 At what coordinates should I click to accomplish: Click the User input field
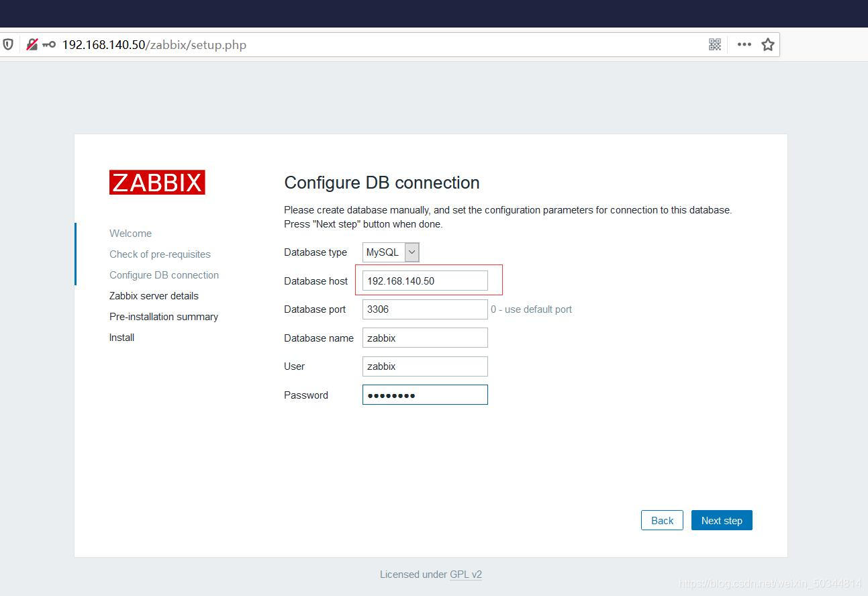(425, 366)
